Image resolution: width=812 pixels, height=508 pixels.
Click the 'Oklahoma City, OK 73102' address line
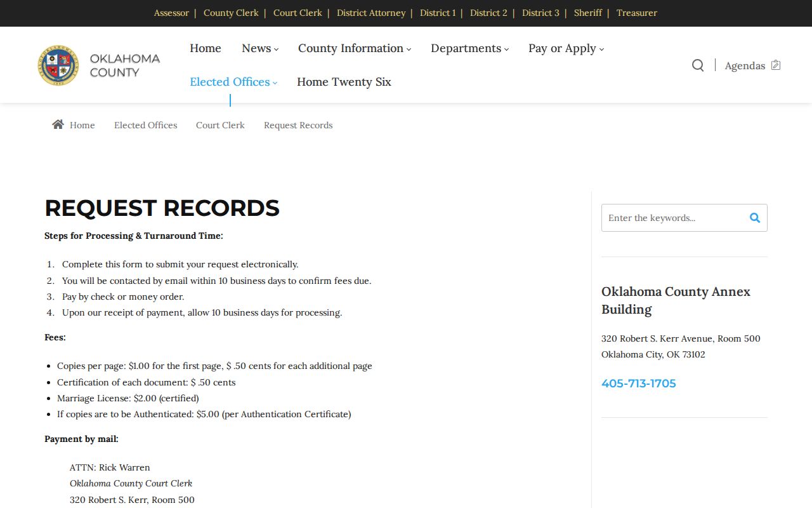[653, 354]
